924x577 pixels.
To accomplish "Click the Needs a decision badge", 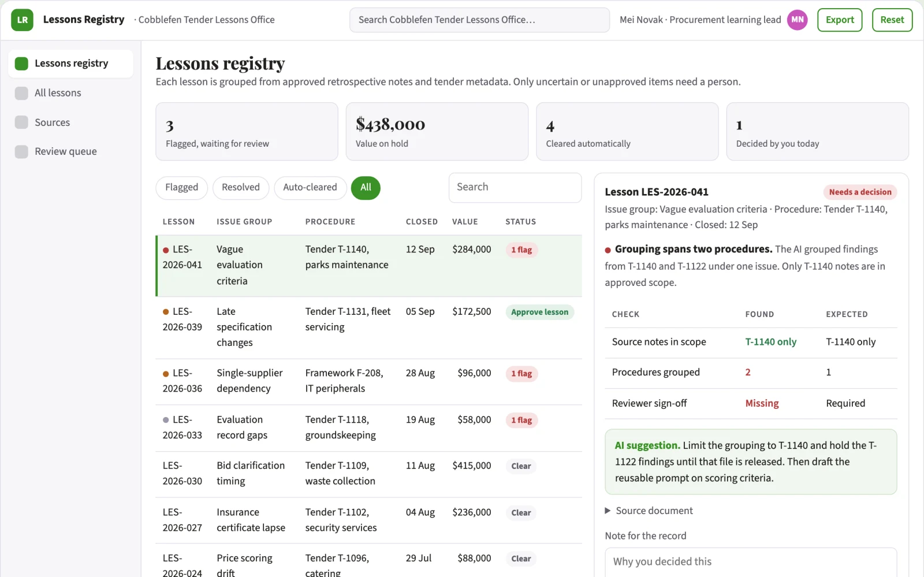I will pyautogui.click(x=860, y=192).
